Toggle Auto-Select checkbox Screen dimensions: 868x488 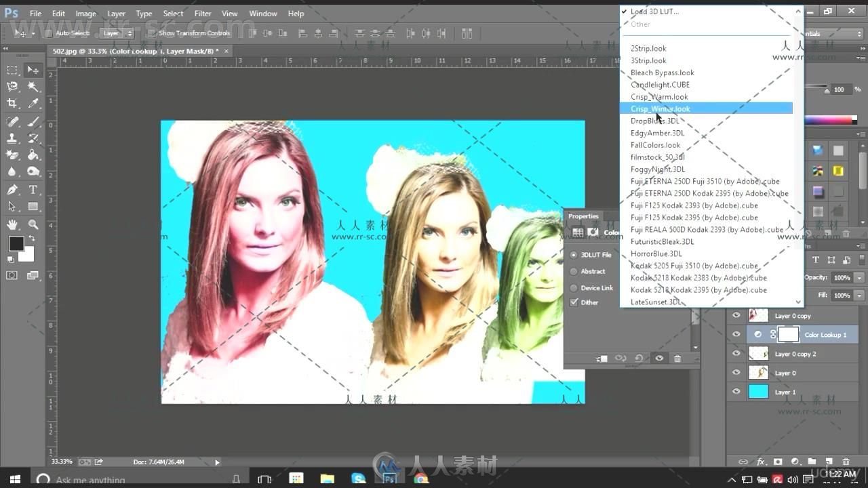(48, 33)
